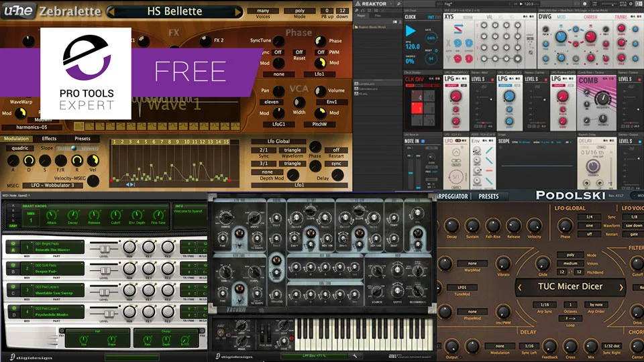
Task: Select Zebralette MSEG step 8
Action: [x=170, y=141]
